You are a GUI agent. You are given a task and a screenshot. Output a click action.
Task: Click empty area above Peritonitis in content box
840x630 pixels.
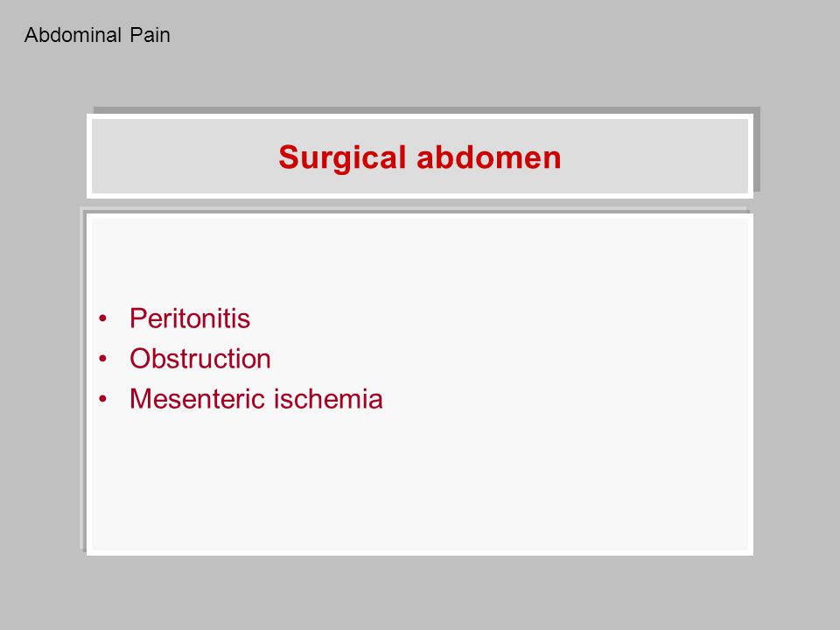(x=419, y=257)
